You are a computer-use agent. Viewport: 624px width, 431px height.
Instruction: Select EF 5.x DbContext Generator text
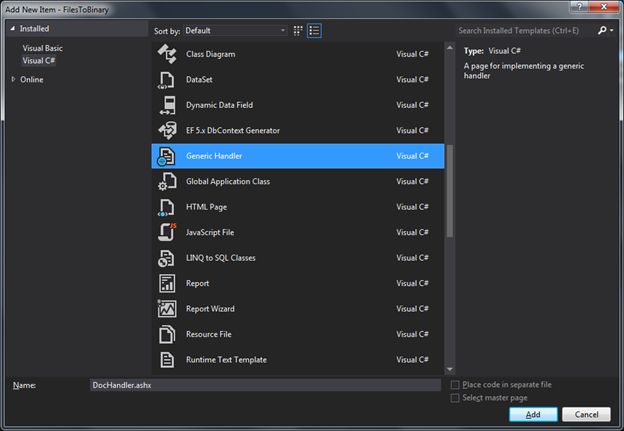(233, 131)
